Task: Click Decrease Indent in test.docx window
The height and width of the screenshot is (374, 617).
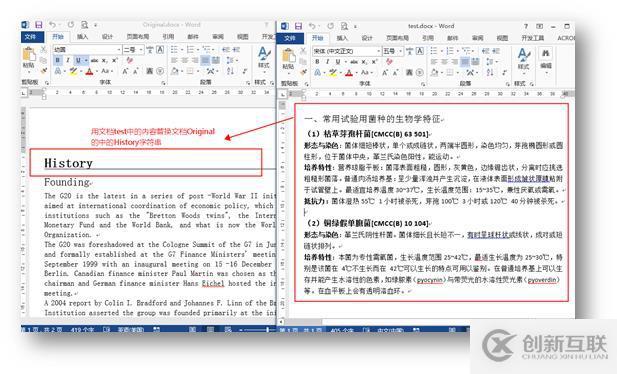Action: click(x=486, y=51)
